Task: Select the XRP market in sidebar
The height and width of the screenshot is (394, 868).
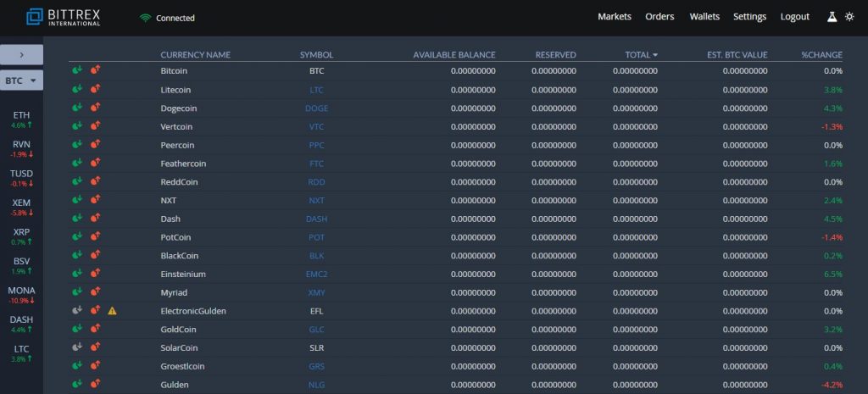Action: pos(21,237)
